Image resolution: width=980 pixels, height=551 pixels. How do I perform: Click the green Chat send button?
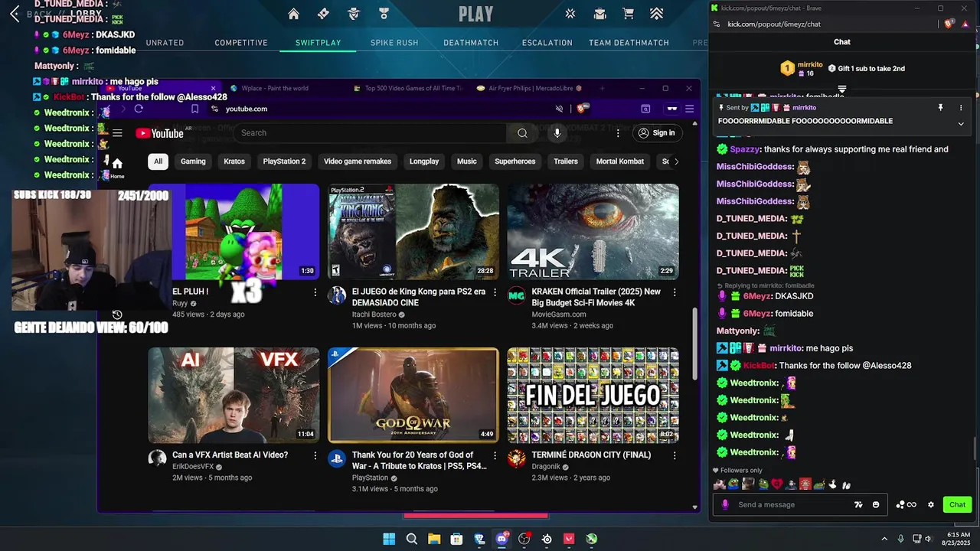(x=958, y=505)
